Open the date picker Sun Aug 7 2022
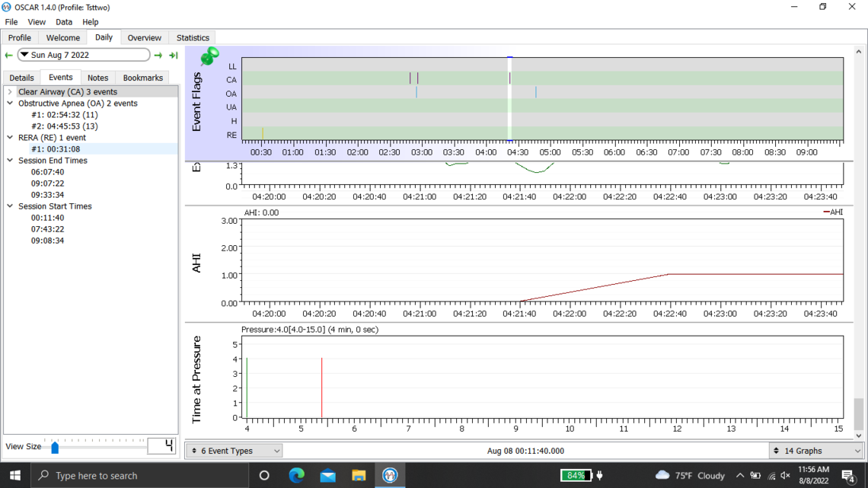The width and height of the screenshot is (868, 488). tap(84, 55)
